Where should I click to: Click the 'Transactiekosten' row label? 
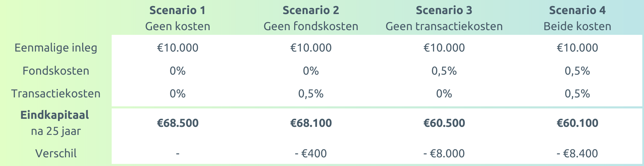56,94
